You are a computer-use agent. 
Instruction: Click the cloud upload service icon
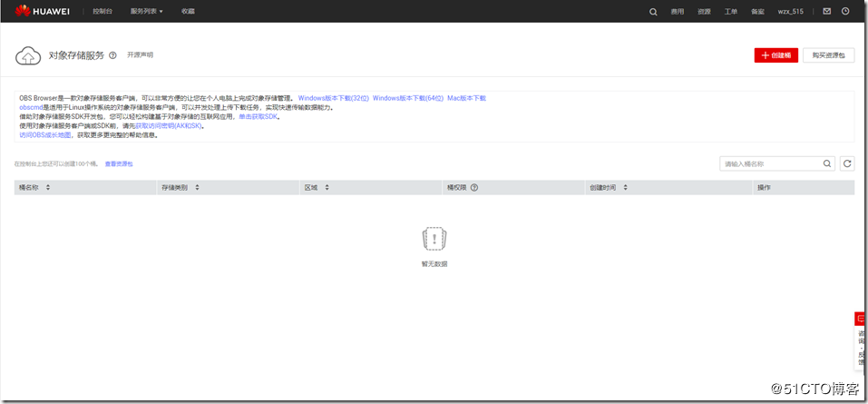pos(28,55)
